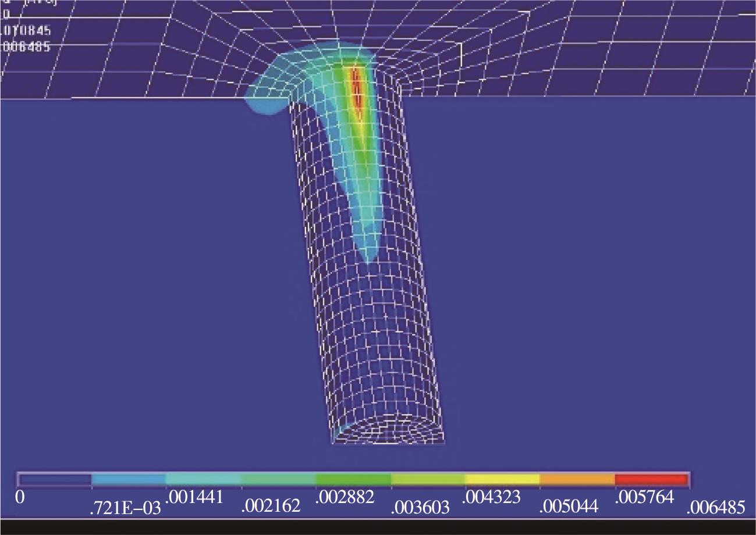Click the red segment of the color legend
Viewport: 756px width, 535px height.
click(652, 479)
